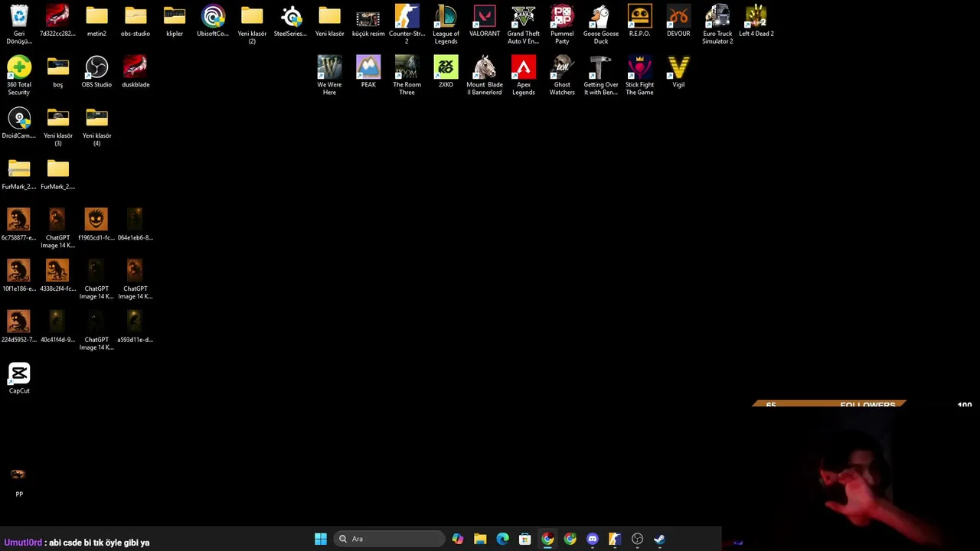Select the 224d5952-7 image file
The image size is (980, 551).
pos(19,328)
